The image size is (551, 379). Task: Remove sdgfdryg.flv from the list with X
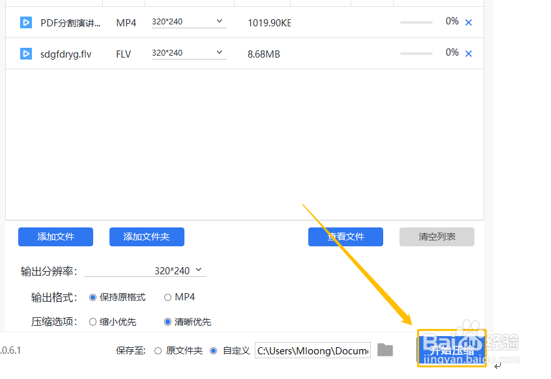tap(468, 54)
